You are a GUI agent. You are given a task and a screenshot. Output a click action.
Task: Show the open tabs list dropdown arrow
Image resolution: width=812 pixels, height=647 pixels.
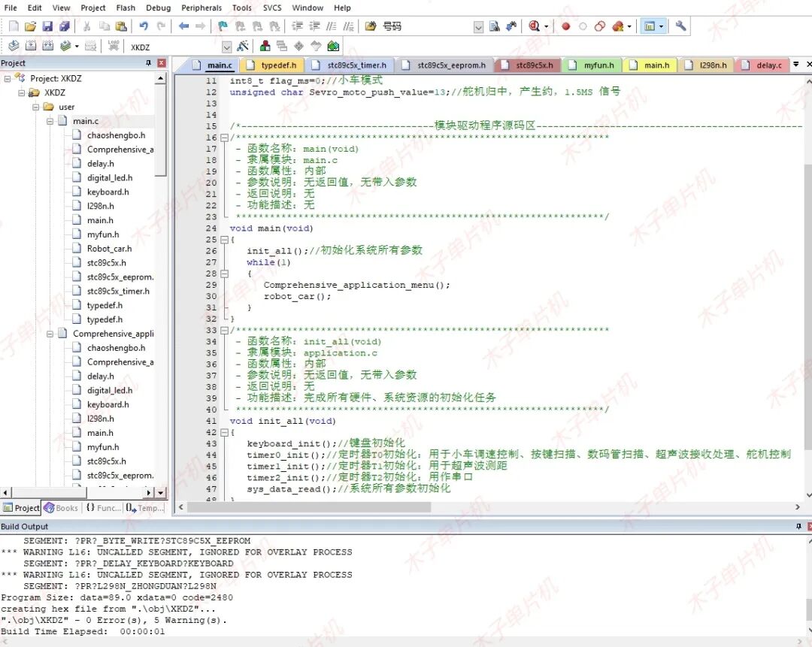pos(796,65)
